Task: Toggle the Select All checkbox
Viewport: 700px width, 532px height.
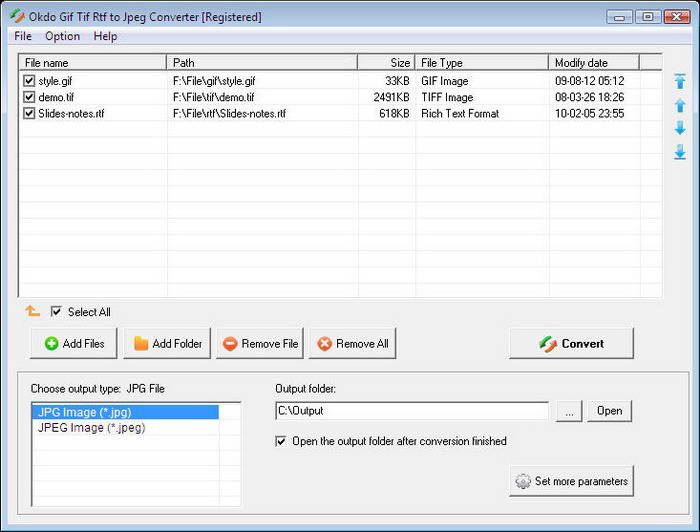Action: pyautogui.click(x=56, y=311)
